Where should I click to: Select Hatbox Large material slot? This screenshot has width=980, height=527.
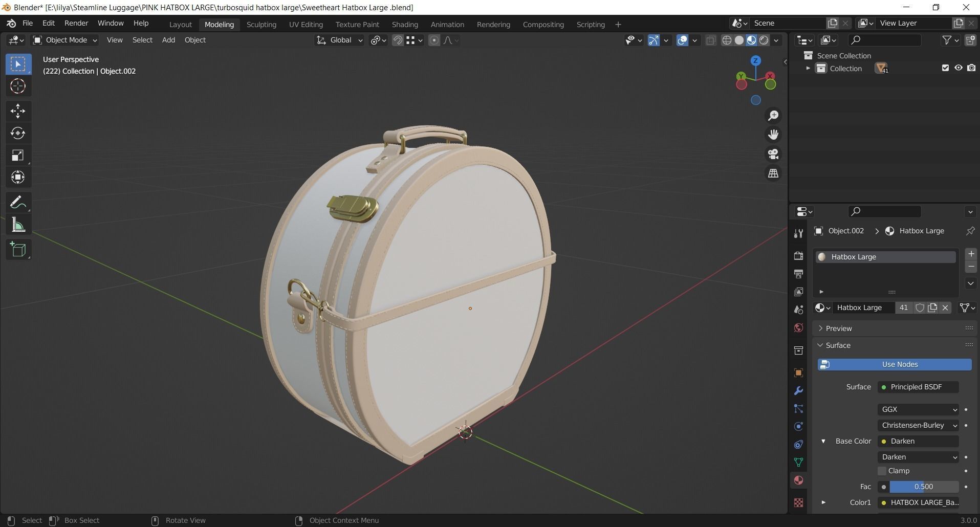pos(886,257)
